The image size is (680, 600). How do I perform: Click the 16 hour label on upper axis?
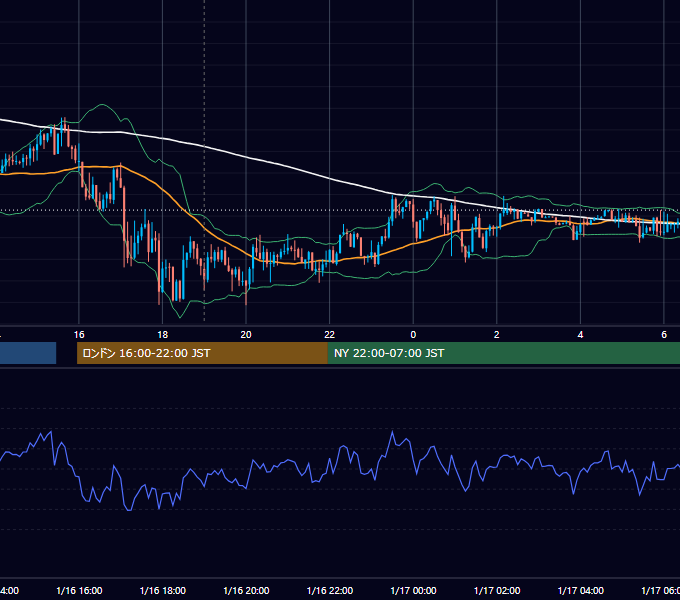pyautogui.click(x=79, y=335)
